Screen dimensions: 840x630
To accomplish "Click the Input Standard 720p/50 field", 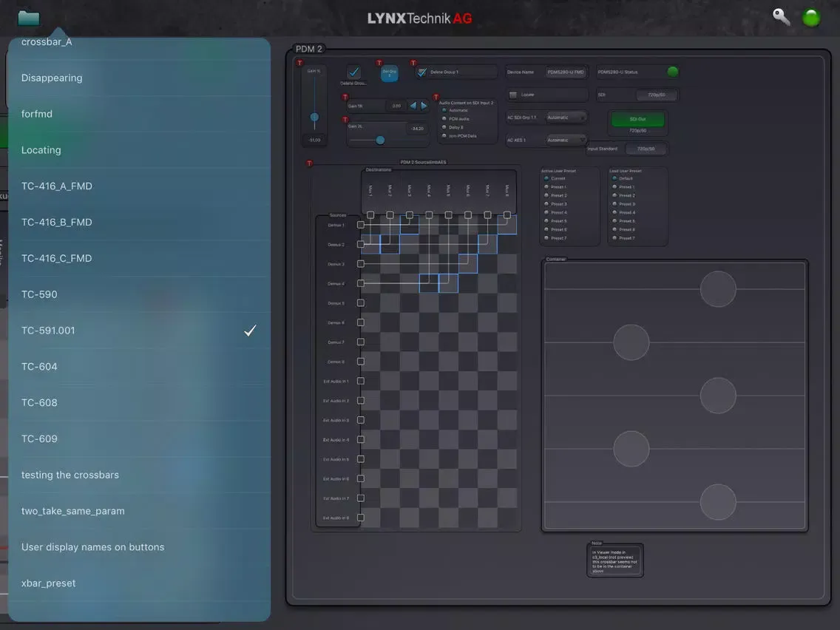I will pyautogui.click(x=646, y=149).
